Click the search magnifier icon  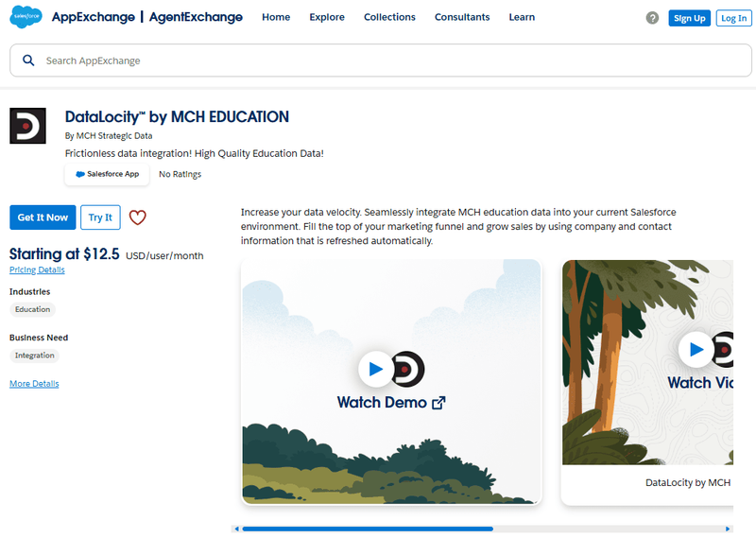(28, 61)
